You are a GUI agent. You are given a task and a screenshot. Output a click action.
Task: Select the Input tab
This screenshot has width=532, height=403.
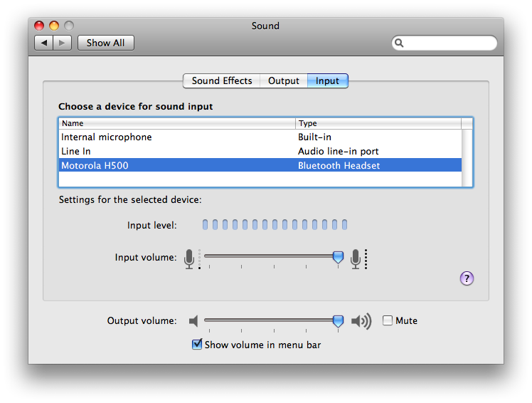[x=327, y=80]
